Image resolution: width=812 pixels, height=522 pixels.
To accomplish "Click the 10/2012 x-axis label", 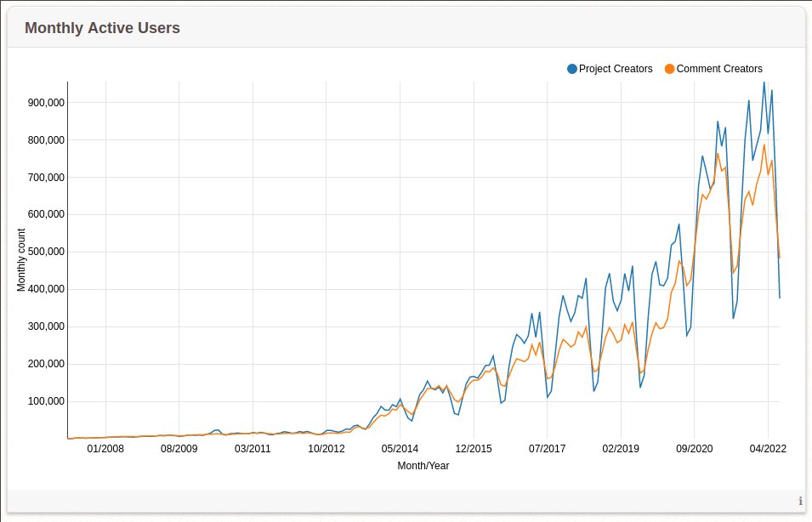I will [327, 449].
